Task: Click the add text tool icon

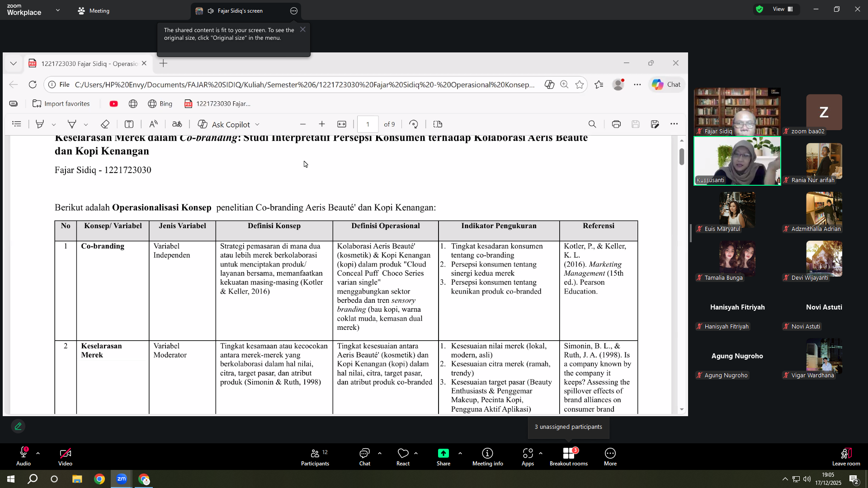Action: click(x=129, y=124)
